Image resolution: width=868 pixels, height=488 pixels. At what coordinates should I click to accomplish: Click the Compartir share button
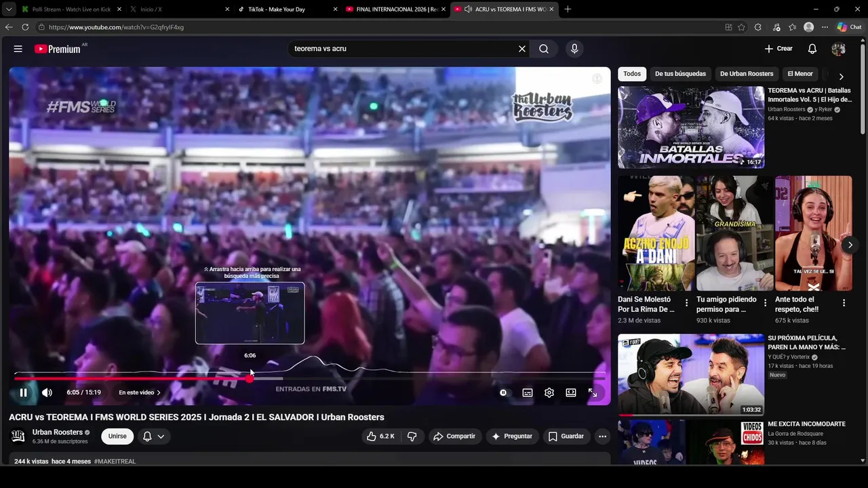(454, 436)
